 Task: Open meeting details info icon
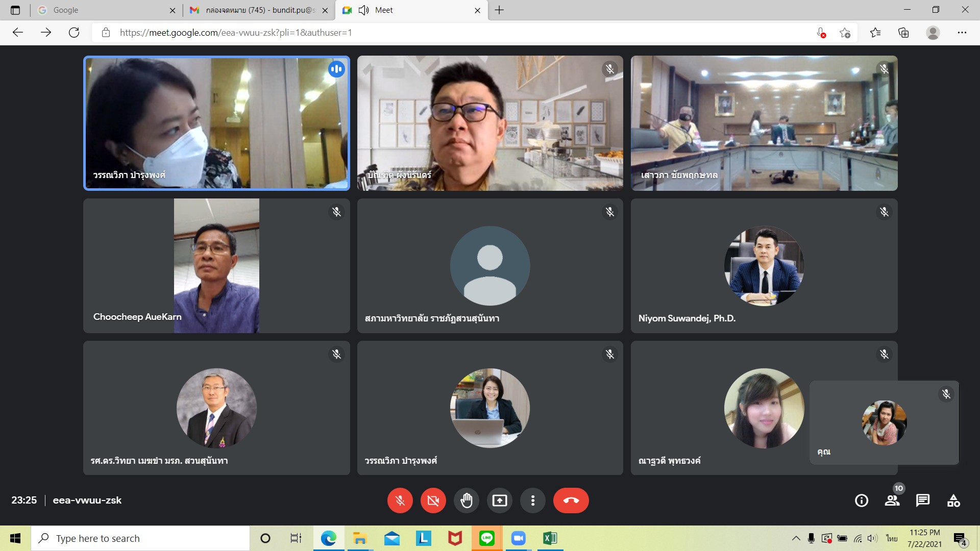tap(861, 500)
